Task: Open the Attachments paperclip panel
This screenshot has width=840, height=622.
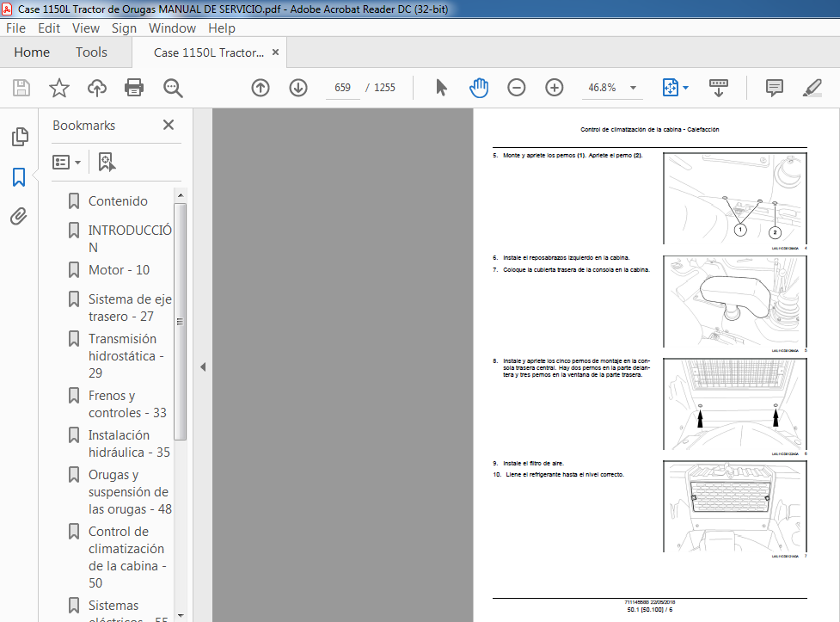Action: pyautogui.click(x=19, y=217)
